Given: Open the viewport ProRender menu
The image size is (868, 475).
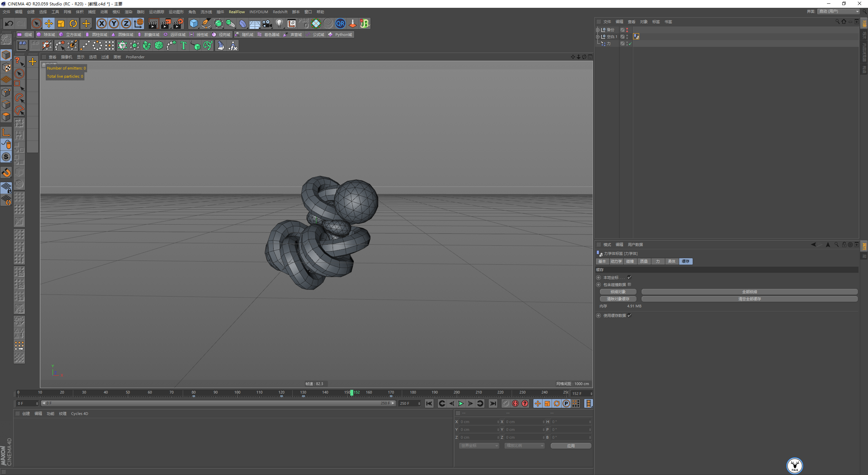Looking at the screenshot, I should (x=135, y=57).
